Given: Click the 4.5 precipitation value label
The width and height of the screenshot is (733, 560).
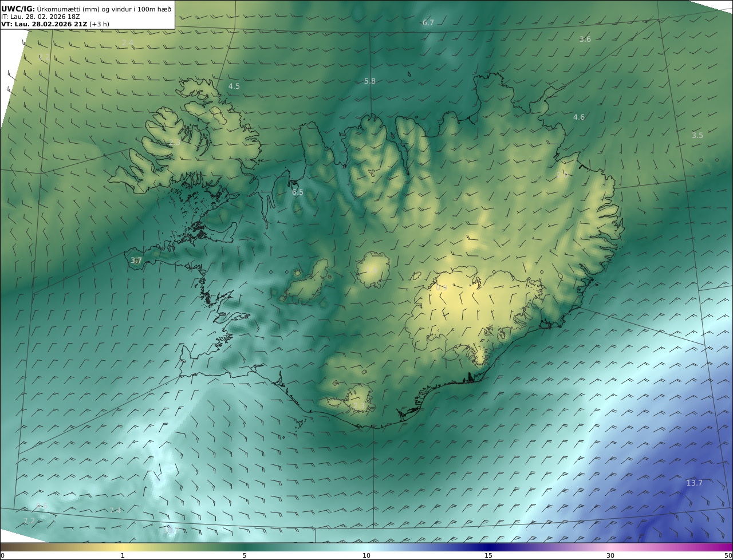Looking at the screenshot, I should (234, 86).
